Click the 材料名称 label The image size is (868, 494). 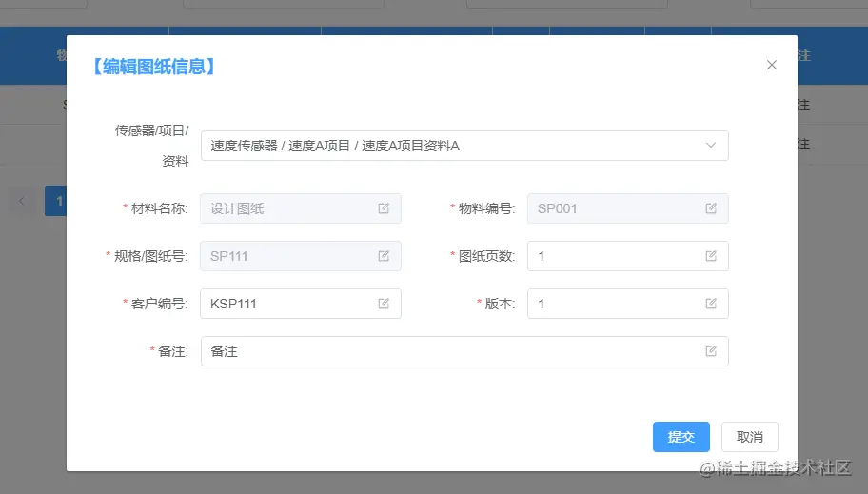tap(159, 208)
